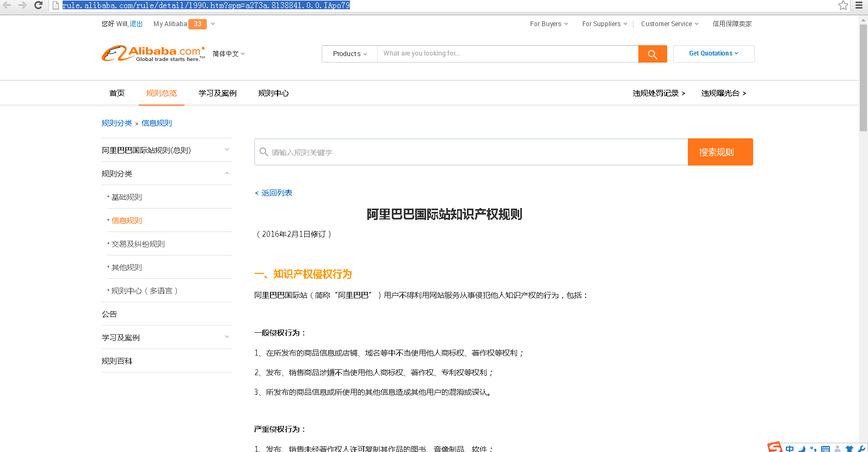Select the 规则总览 tab
The image size is (868, 452).
[162, 93]
